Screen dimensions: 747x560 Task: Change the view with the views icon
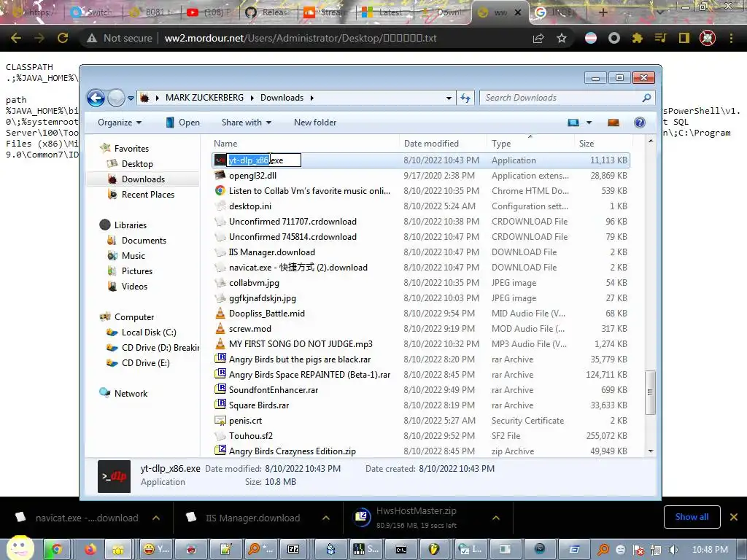click(573, 122)
